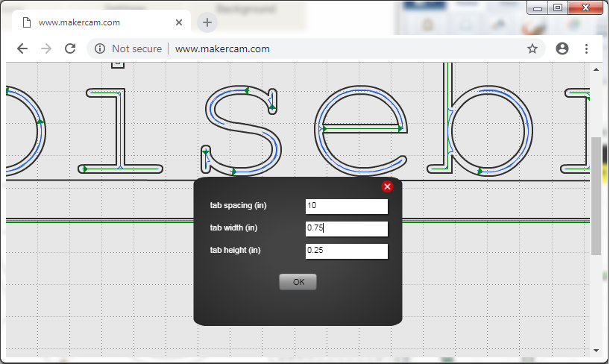Screen dimensions: 610x364
Task: Bookmark this page with the star icon
Action: pos(532,48)
